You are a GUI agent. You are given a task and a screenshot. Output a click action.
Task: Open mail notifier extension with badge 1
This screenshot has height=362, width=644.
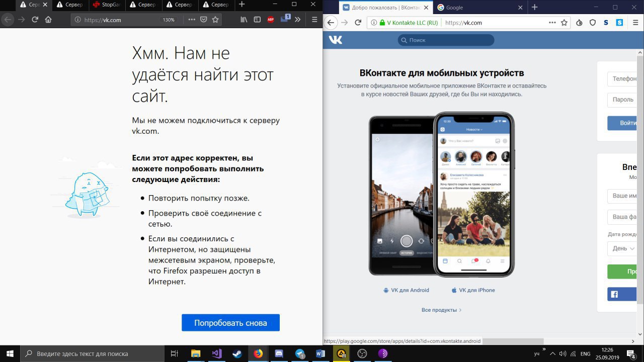coord(285,19)
